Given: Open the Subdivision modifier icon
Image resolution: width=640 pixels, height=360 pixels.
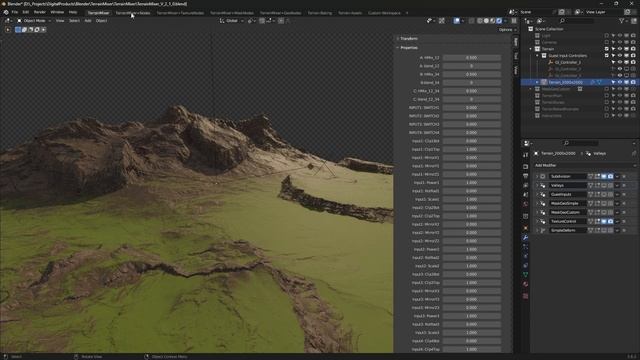Looking at the screenshot, I should (543, 176).
